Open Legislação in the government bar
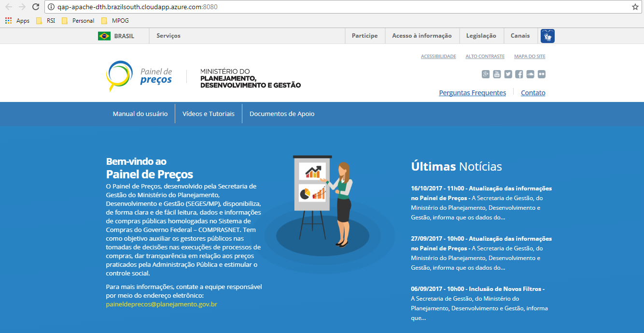644x333 pixels. tap(481, 36)
